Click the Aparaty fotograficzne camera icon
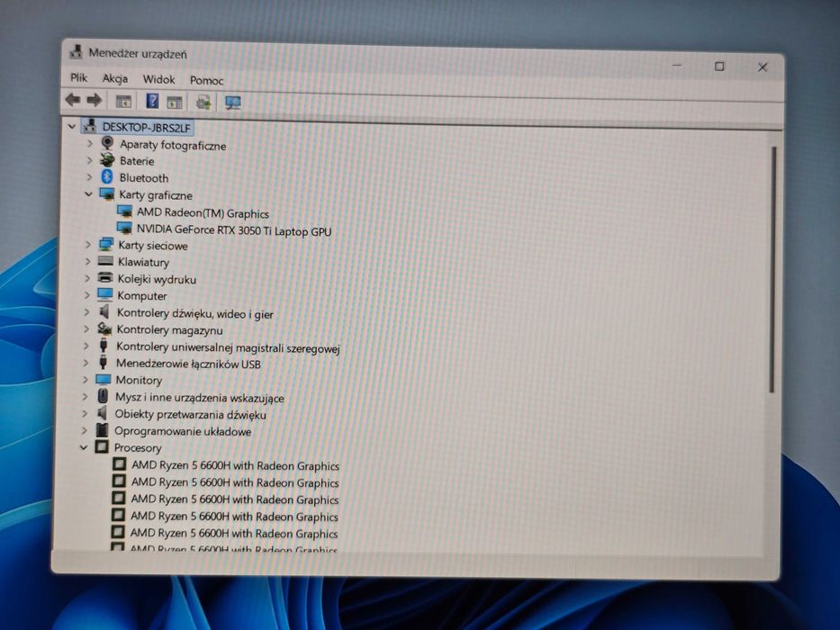The height and width of the screenshot is (630, 840). [108, 143]
